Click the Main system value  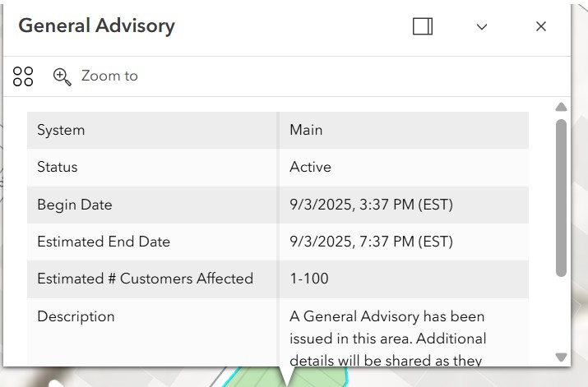[306, 130]
